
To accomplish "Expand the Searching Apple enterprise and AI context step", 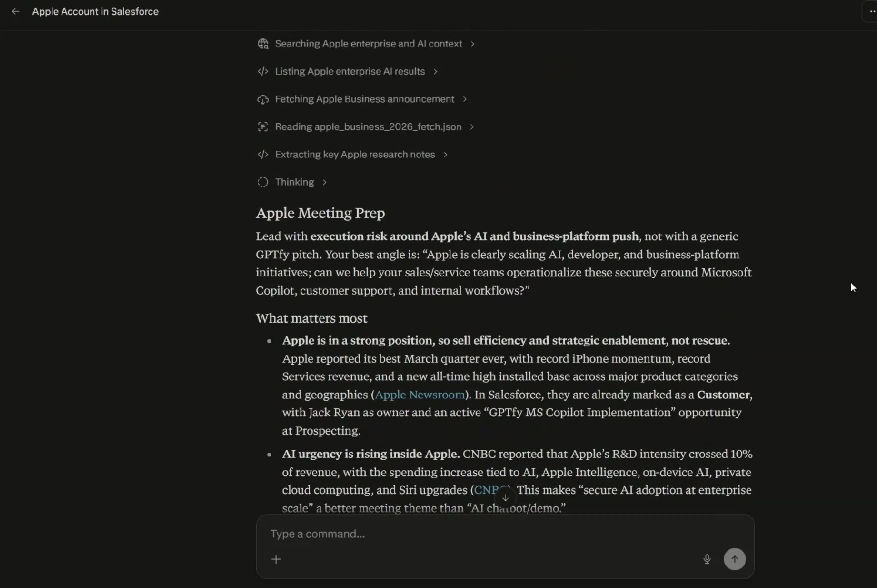I will tap(472, 44).
